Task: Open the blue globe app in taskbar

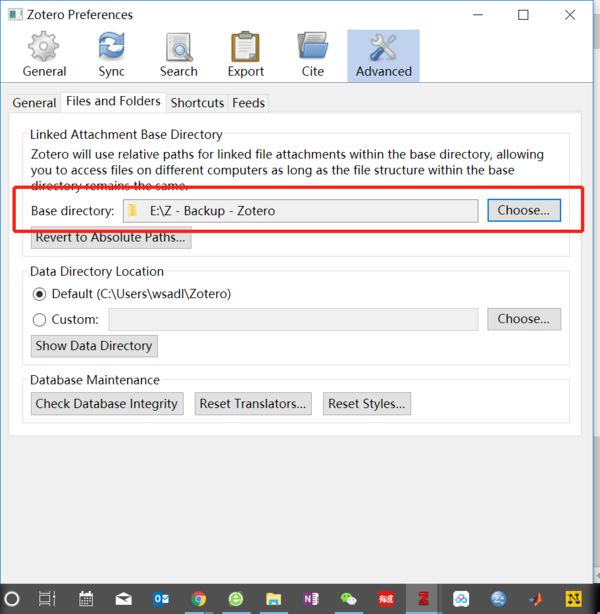Action: pyautogui.click(x=498, y=599)
